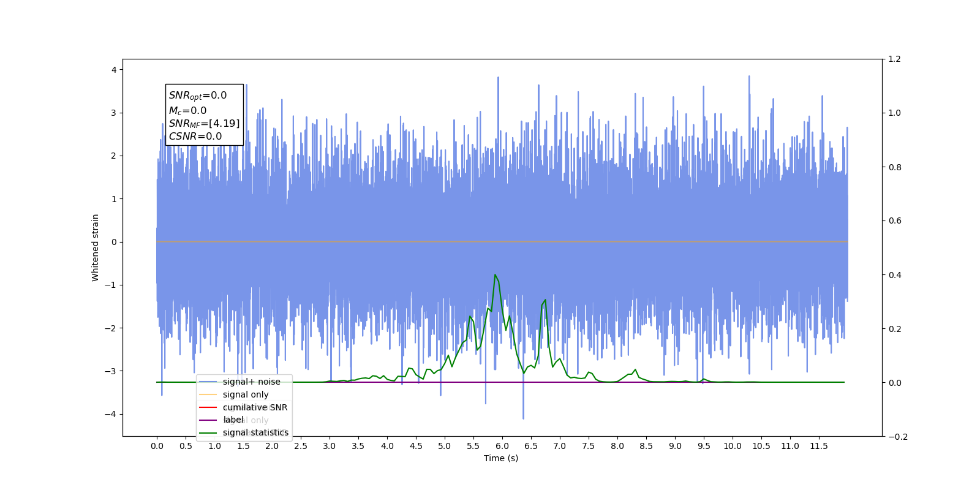Click the 6.0 tick on time axis
980x490 pixels.
[502, 446]
